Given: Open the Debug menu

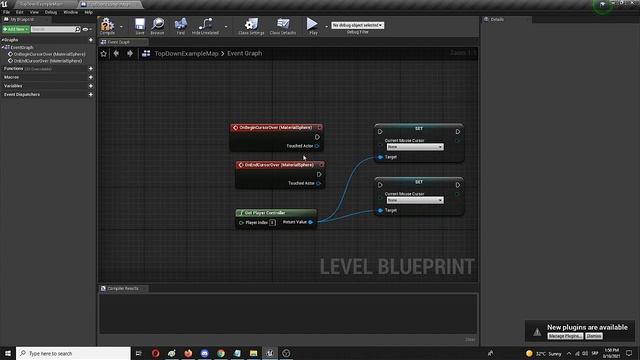Looking at the screenshot, I should [51, 12].
